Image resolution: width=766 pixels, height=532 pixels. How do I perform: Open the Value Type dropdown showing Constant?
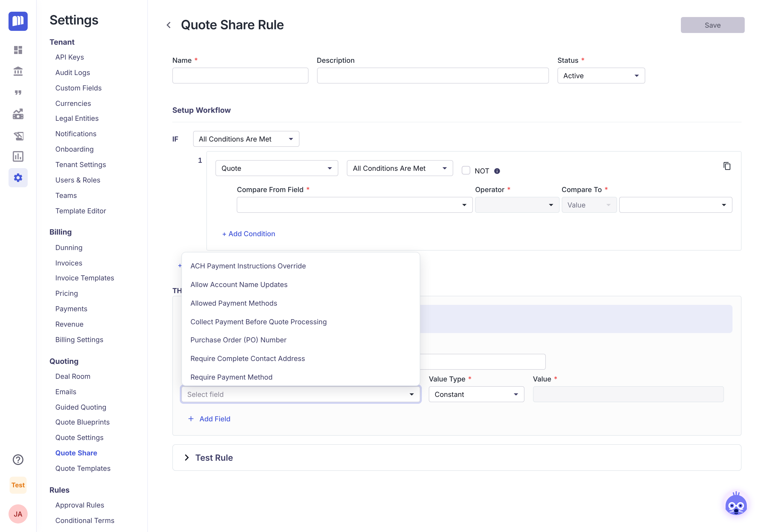pos(476,394)
